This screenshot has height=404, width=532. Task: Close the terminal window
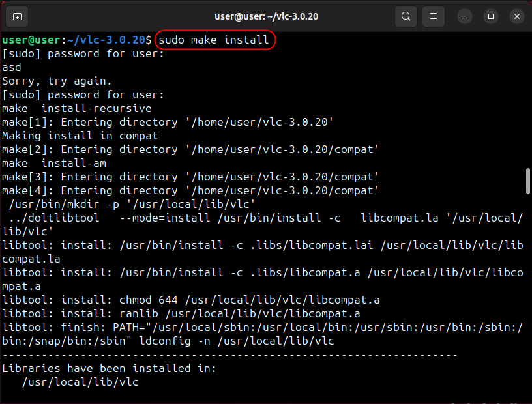pyautogui.click(x=517, y=16)
